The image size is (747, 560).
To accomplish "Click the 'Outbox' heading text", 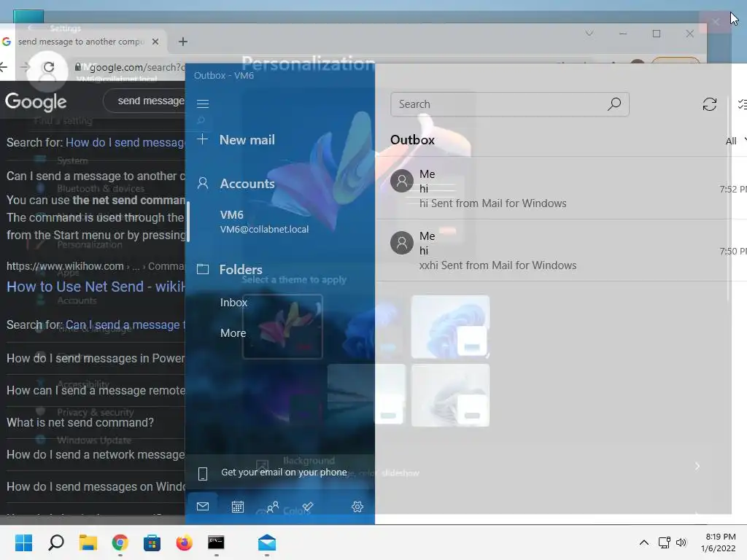I will coord(412,140).
